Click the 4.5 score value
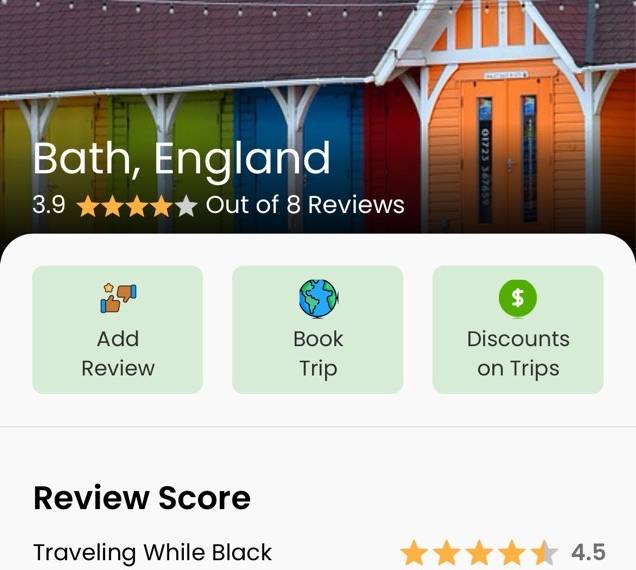Viewport: 636px width, 570px height. point(589,552)
